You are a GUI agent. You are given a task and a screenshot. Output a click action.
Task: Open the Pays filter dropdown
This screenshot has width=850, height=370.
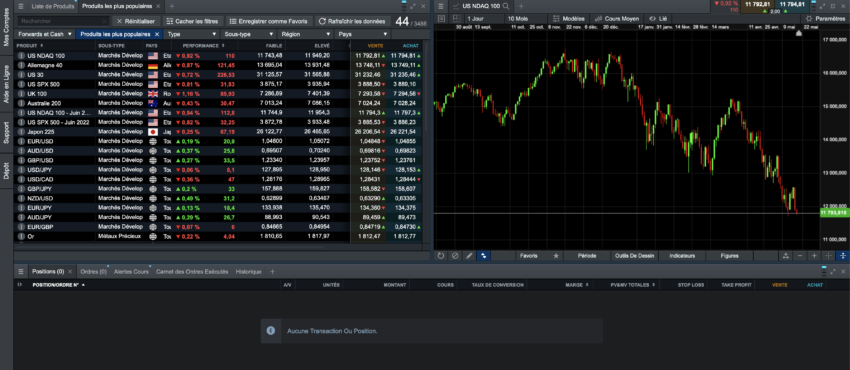click(x=362, y=34)
